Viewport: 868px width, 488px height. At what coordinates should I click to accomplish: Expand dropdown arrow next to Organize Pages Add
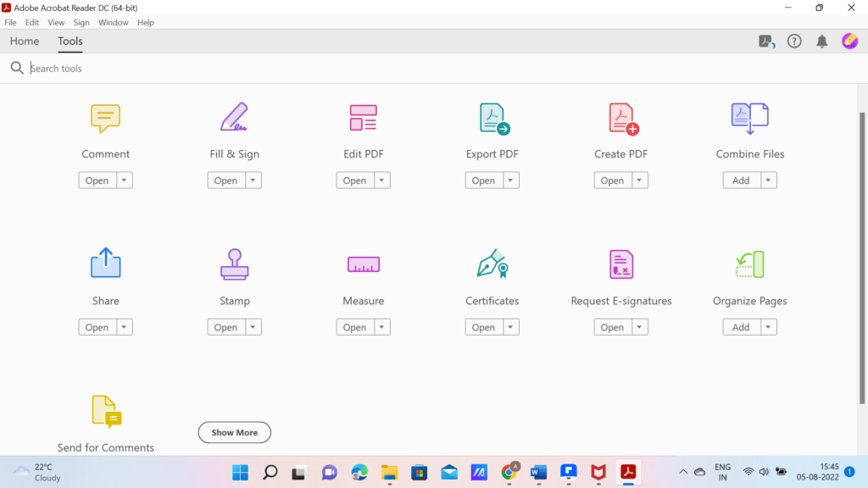pyautogui.click(x=768, y=327)
